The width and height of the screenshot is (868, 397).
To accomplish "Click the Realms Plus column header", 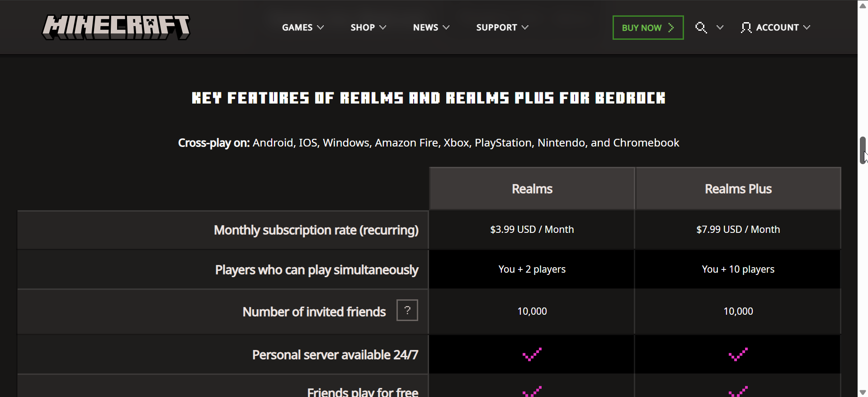I will 738,189.
